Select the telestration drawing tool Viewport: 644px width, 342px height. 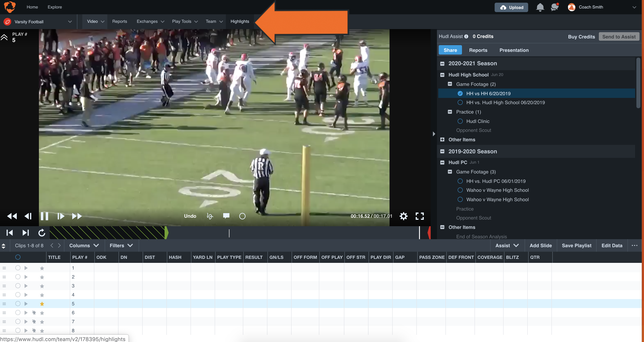210,216
